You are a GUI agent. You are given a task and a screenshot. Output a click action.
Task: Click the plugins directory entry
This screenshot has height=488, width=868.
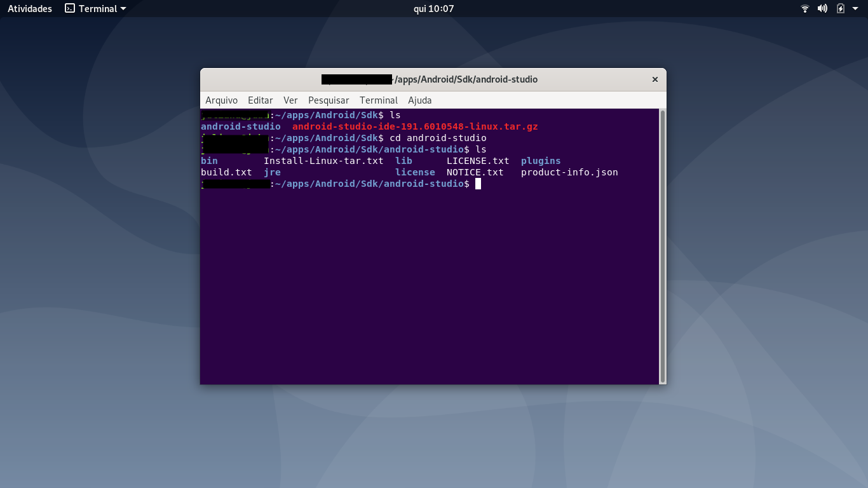pyautogui.click(x=541, y=161)
